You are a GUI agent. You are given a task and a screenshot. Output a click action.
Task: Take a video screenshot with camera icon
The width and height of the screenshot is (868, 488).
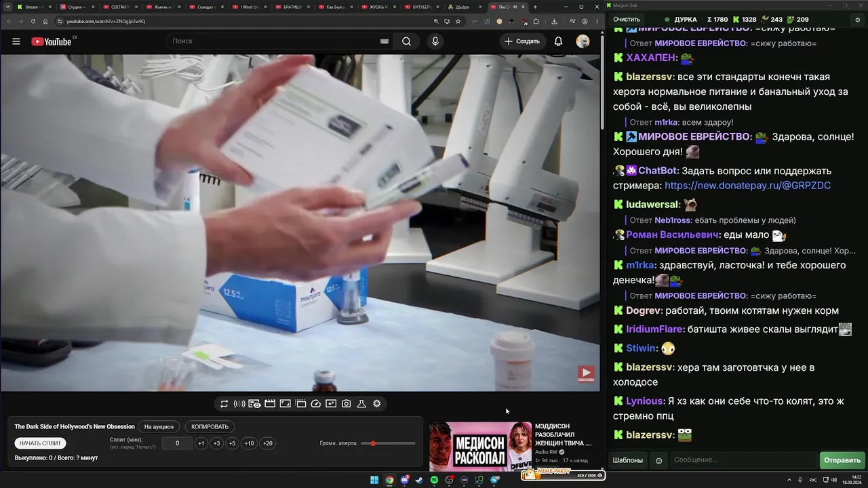coord(347,404)
